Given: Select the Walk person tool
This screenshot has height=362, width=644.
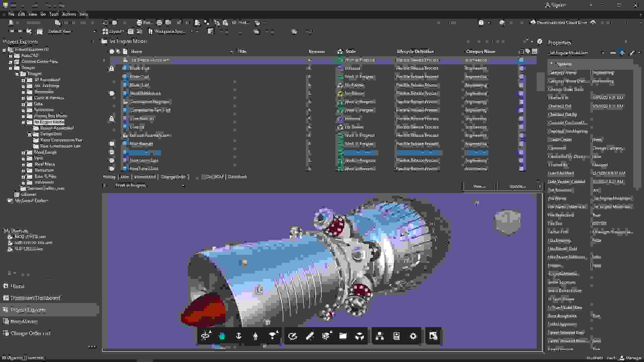Looking at the screenshot, I should (255, 336).
